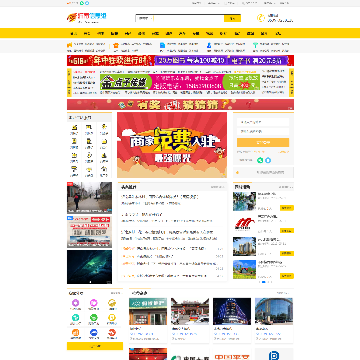The height and width of the screenshot is (360, 360).
Task: Open the site logo at the upper left of the header
Action: coord(86,17)
